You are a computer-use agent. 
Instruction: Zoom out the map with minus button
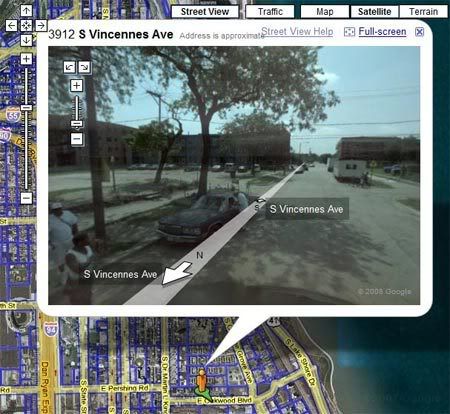coord(26,198)
